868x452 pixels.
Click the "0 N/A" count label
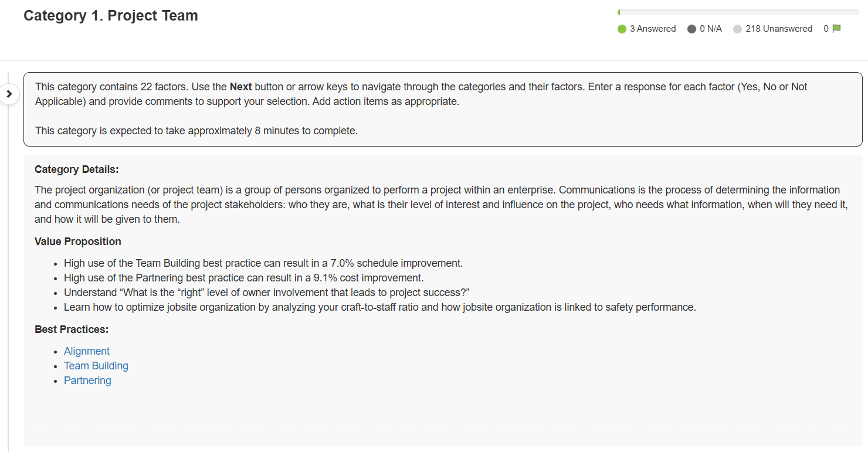click(x=711, y=29)
